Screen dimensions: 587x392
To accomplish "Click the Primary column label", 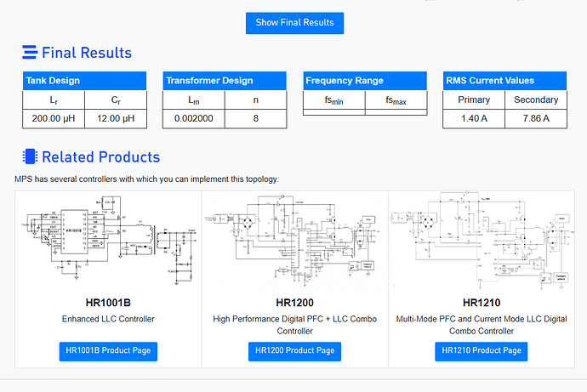I will (x=474, y=99).
